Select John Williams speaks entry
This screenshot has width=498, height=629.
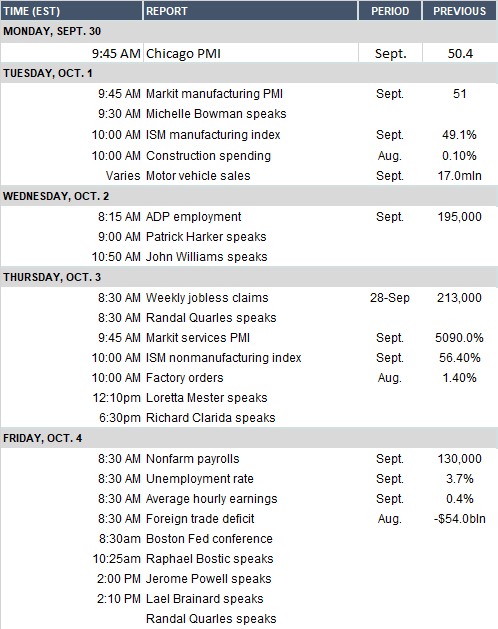click(206, 257)
